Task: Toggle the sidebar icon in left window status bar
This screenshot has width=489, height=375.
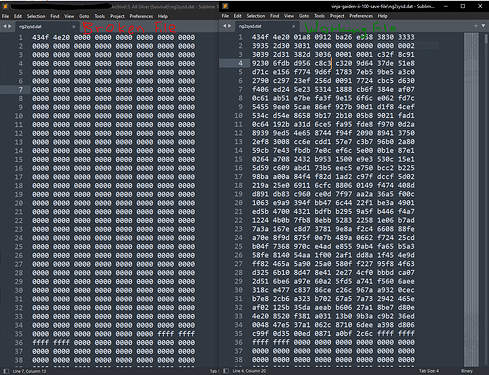Action: (6, 371)
